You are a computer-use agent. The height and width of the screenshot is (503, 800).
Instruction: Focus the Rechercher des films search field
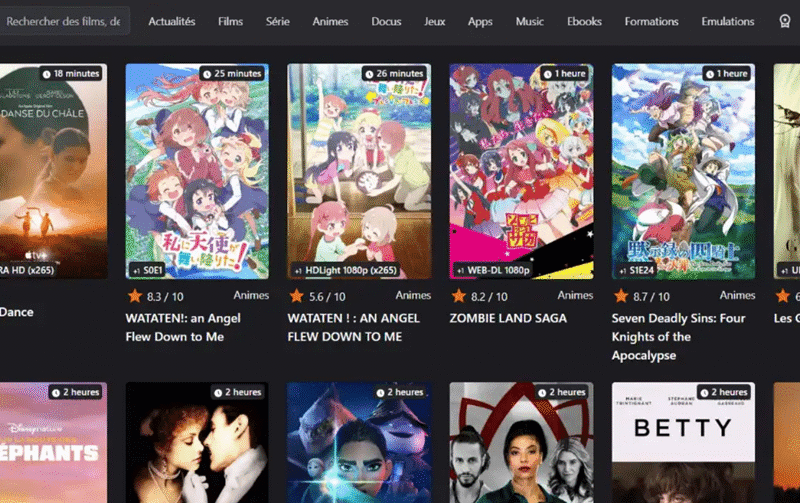tap(64, 21)
